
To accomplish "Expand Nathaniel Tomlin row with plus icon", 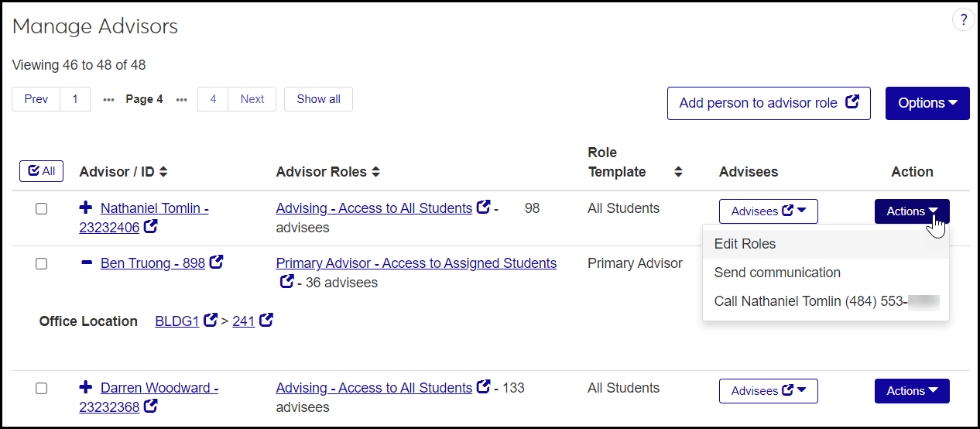I will pyautogui.click(x=86, y=208).
